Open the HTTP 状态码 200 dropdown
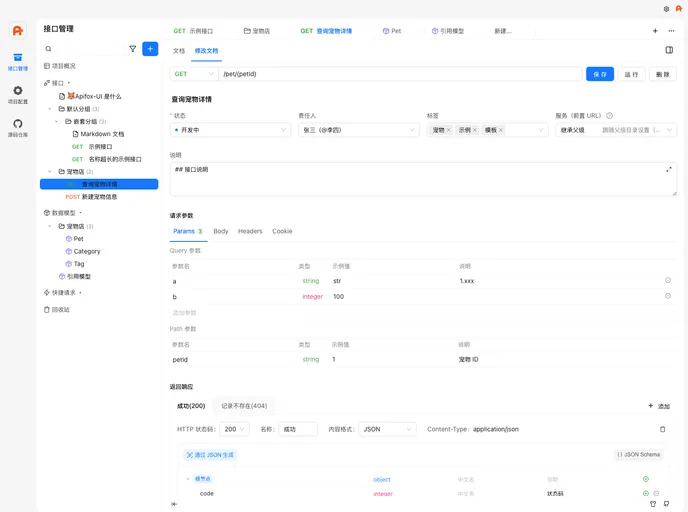This screenshot has width=688, height=512. (234, 429)
